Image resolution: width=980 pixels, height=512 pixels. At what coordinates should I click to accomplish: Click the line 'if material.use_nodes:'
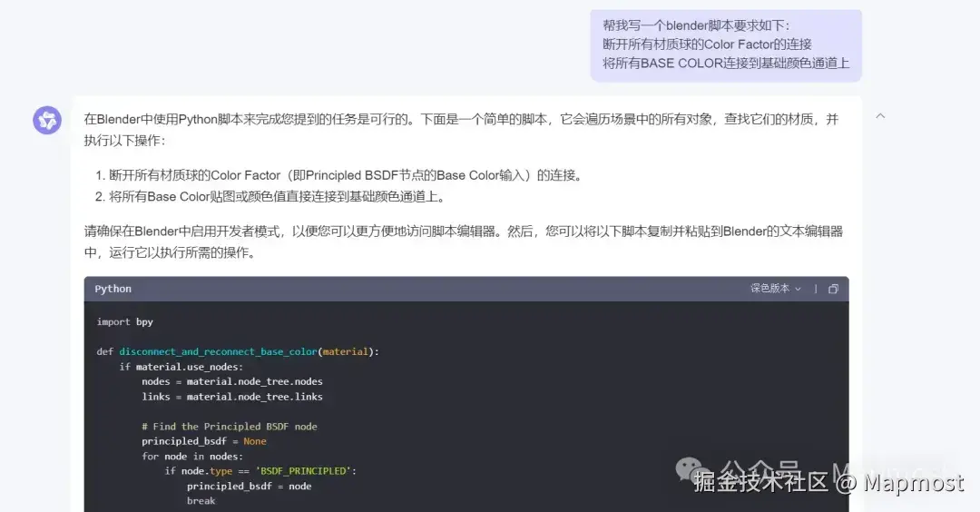(181, 367)
